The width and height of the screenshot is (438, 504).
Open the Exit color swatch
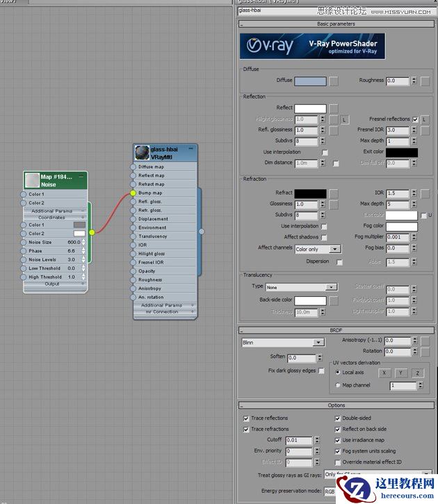tap(402, 152)
